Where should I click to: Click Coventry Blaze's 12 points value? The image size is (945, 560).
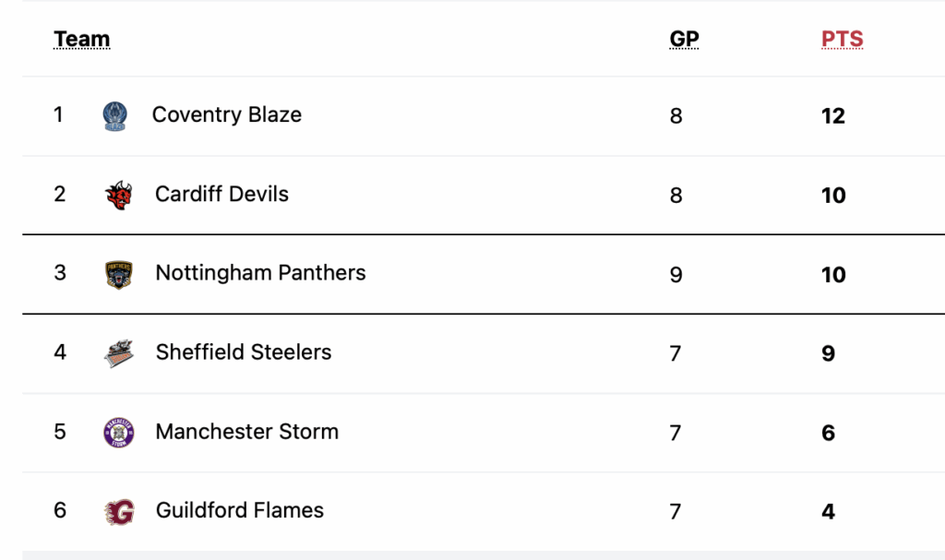[x=833, y=116]
